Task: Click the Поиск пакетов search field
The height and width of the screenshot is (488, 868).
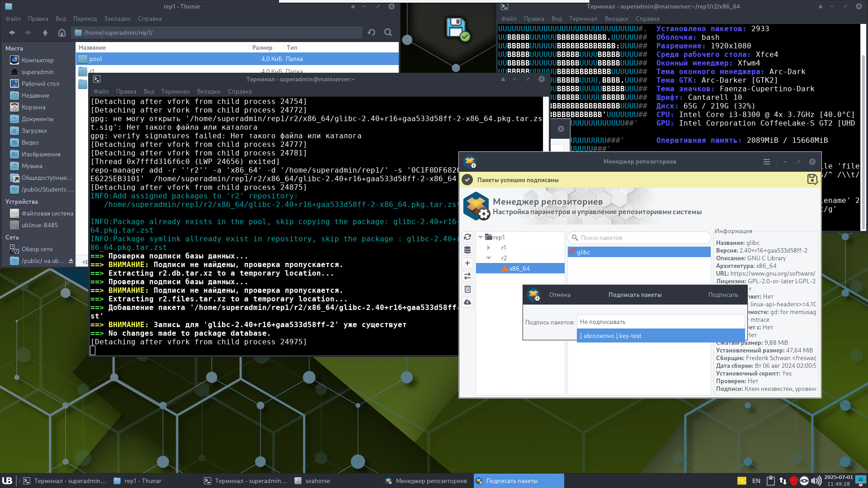Action: [x=642, y=238]
